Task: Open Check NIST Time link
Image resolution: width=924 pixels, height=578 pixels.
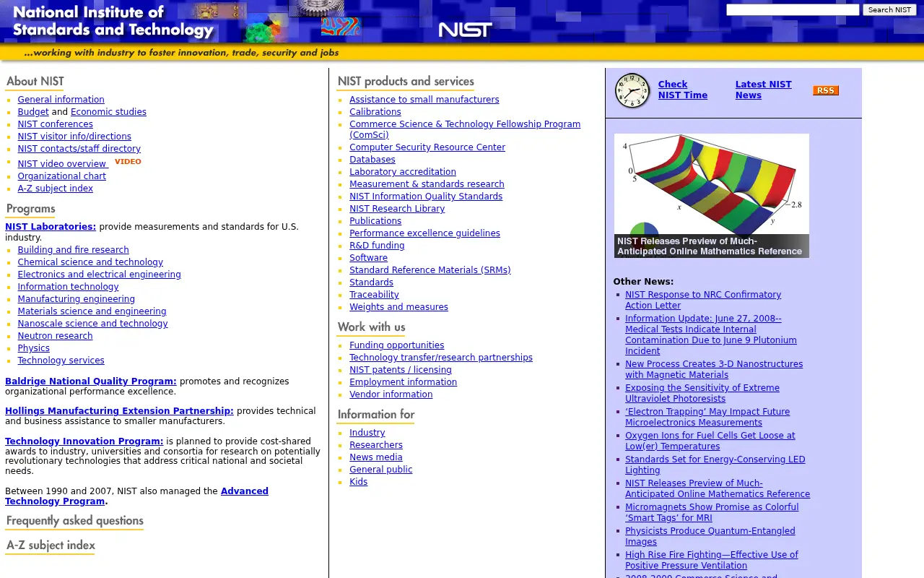Action: pyautogui.click(x=682, y=90)
